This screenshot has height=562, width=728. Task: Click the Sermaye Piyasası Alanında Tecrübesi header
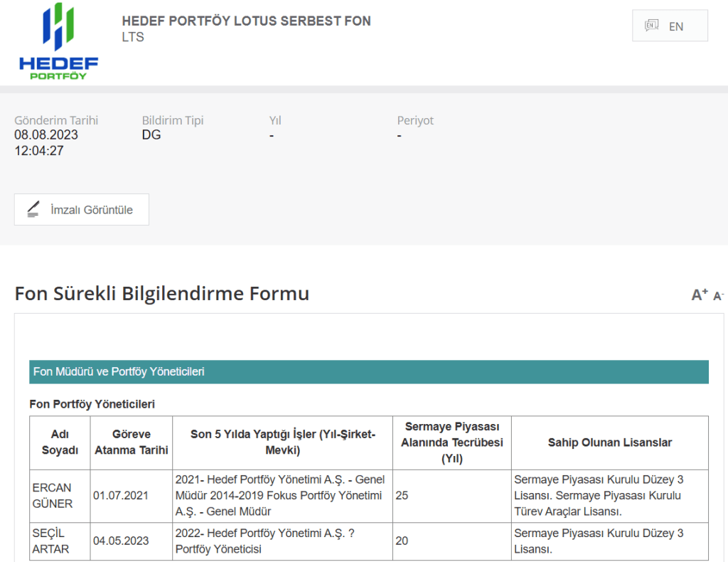tap(452, 442)
